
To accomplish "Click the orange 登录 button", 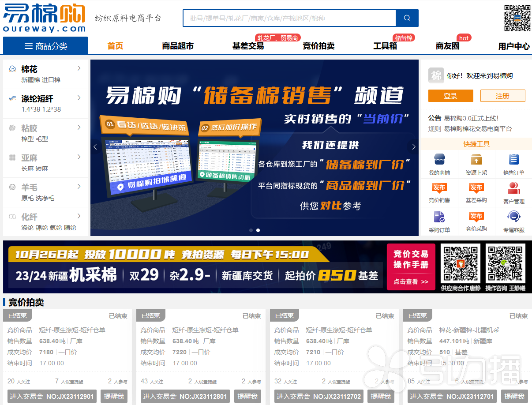I will (450, 96).
